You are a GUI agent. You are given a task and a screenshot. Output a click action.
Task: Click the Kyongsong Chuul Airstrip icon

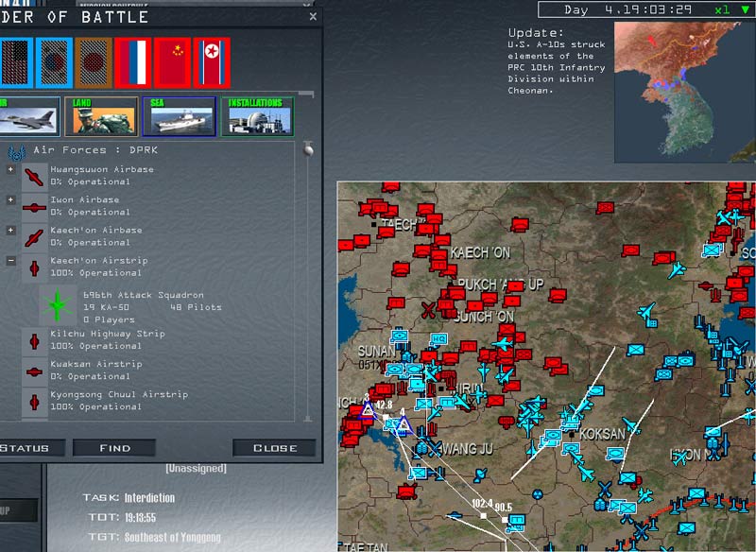point(34,402)
